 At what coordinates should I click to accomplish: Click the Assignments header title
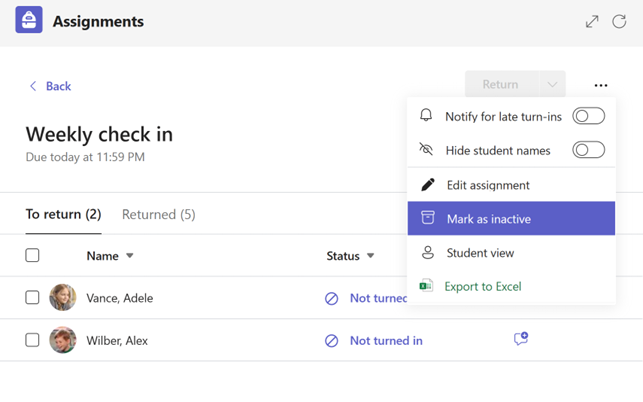tap(98, 21)
